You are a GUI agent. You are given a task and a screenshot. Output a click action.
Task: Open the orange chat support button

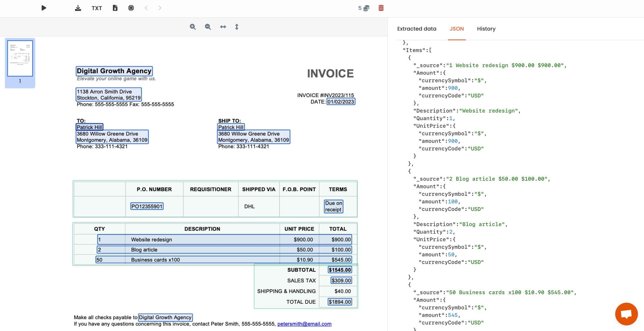pos(626,314)
